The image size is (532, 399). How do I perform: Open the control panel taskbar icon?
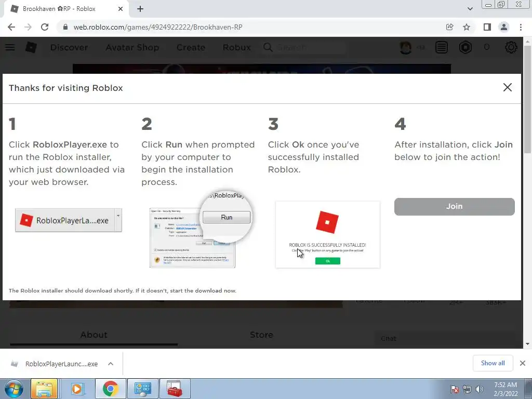point(142,389)
